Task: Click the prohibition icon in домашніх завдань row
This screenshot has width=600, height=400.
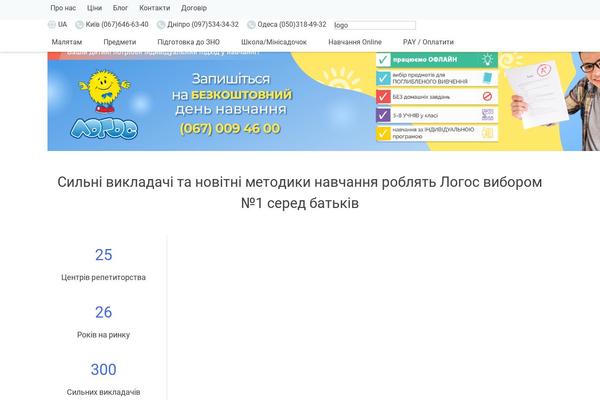Action: pos(488,96)
